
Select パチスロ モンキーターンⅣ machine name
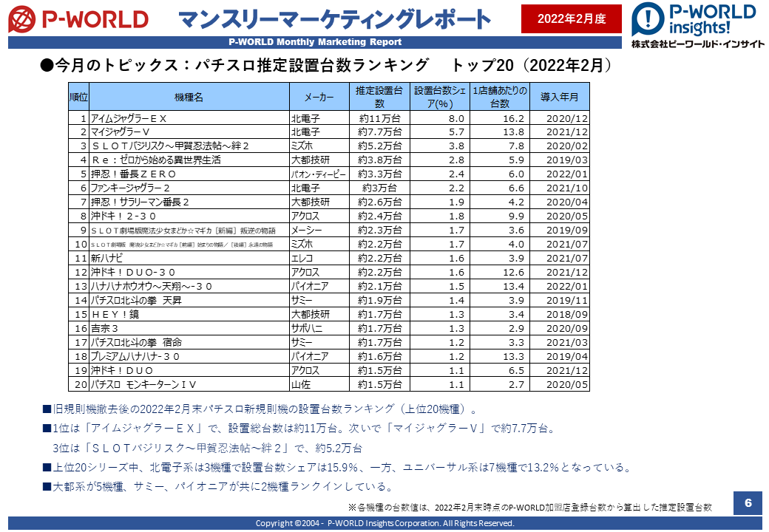pos(143,385)
